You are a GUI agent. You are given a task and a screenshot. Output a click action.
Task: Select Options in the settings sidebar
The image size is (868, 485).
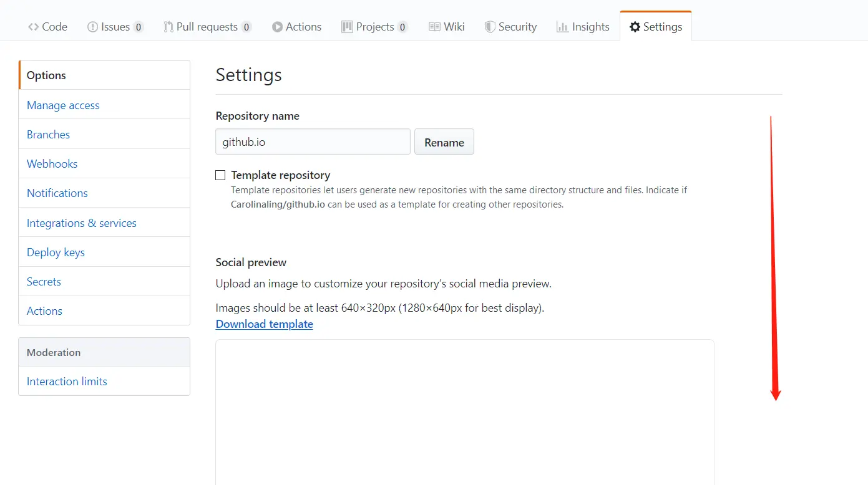coord(104,75)
